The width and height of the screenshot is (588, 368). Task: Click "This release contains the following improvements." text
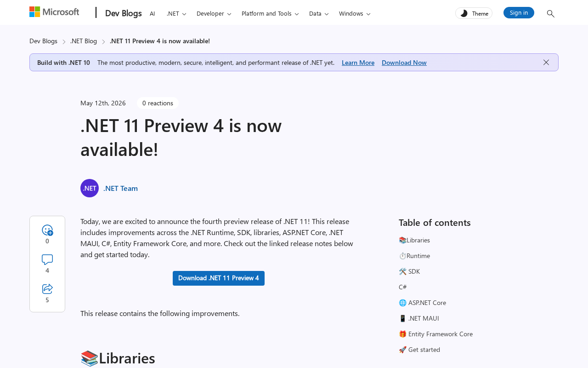160,313
